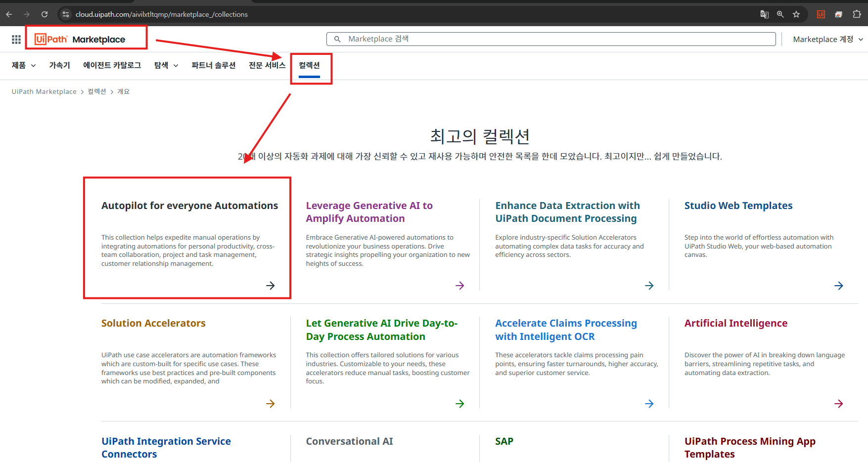Screen dimensions: 868x462
Task: Open 파트너 솔루션 menu item
Action: click(214, 65)
